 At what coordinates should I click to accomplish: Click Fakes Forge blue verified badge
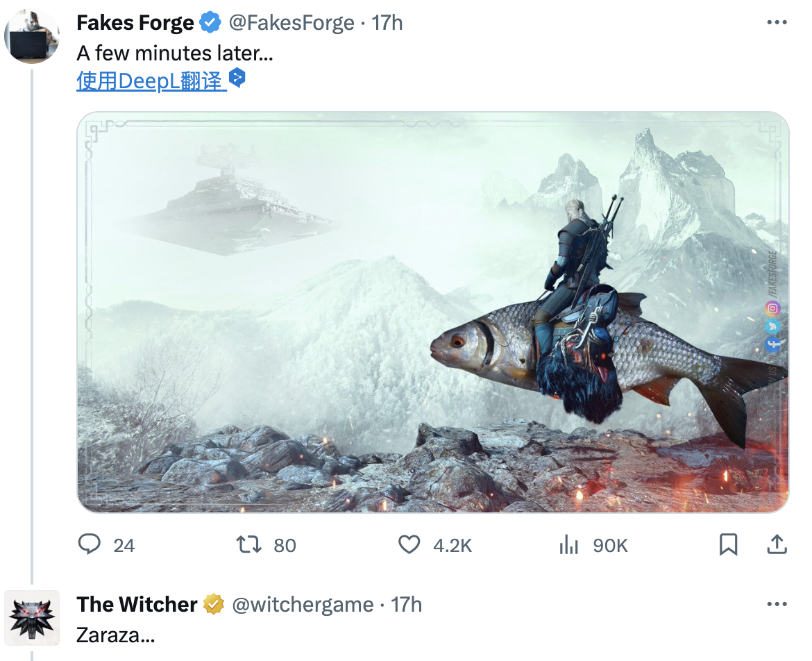210,23
